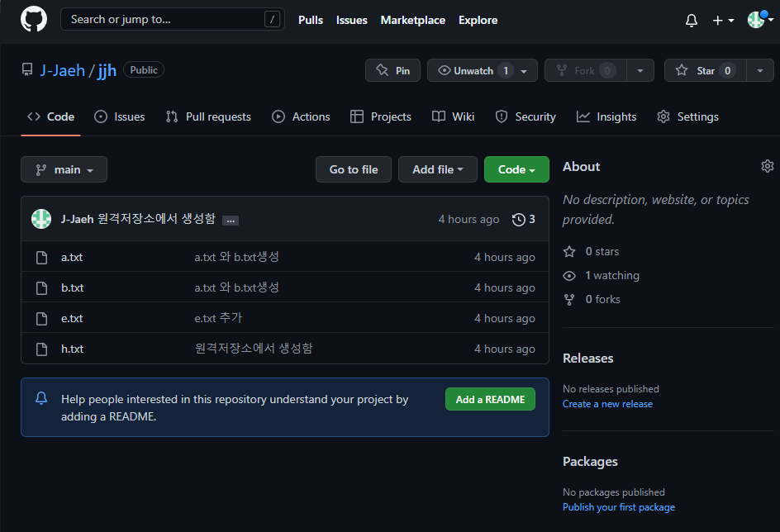Open the Insights tab
The width and height of the screenshot is (780, 532).
(x=606, y=116)
